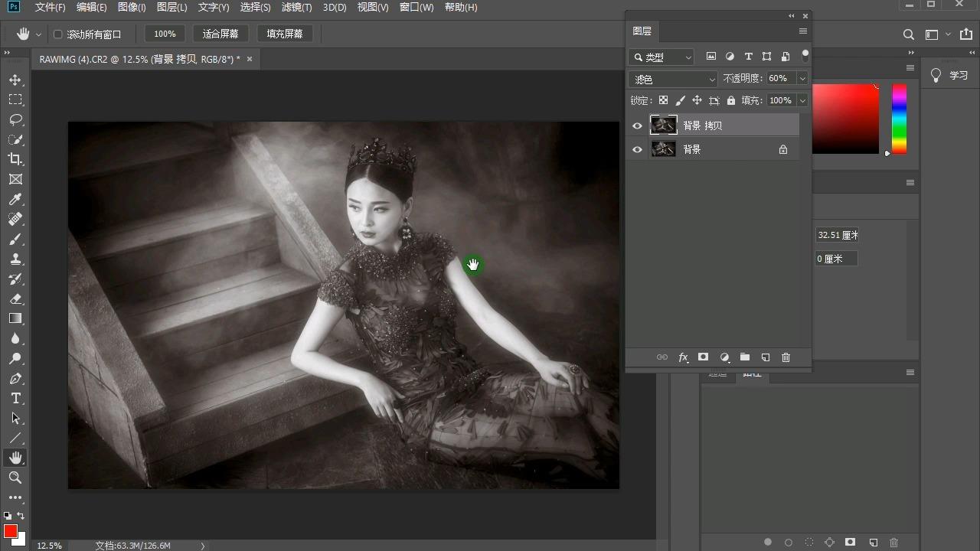Toggle prevent artboard auto-nesting lock

click(714, 100)
